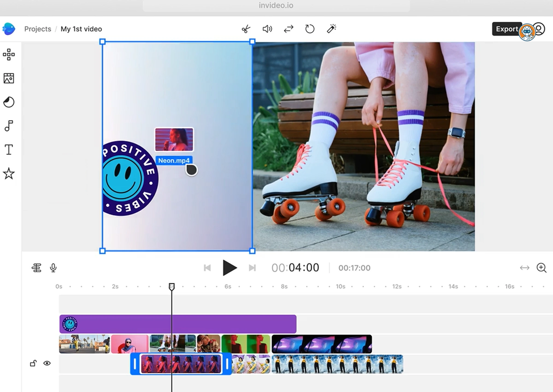The image size is (553, 392).
Task: Open the volume control
Action: pyautogui.click(x=267, y=29)
